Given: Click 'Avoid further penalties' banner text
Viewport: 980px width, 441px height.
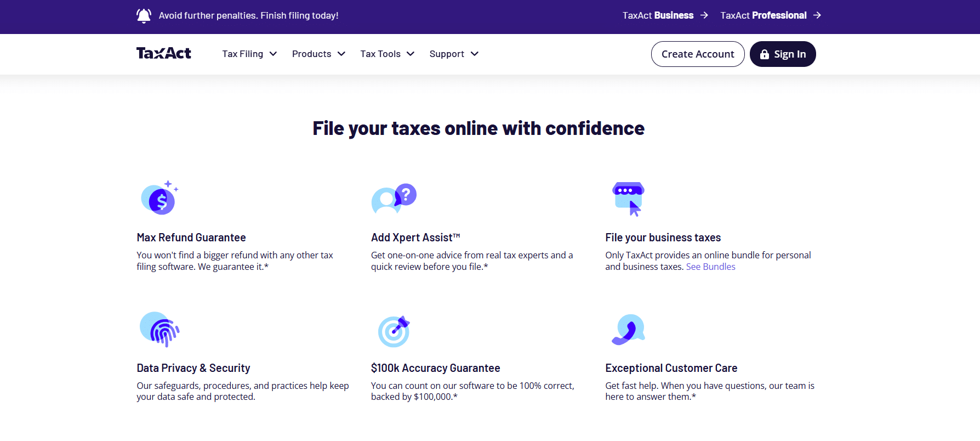Looking at the screenshot, I should point(248,15).
